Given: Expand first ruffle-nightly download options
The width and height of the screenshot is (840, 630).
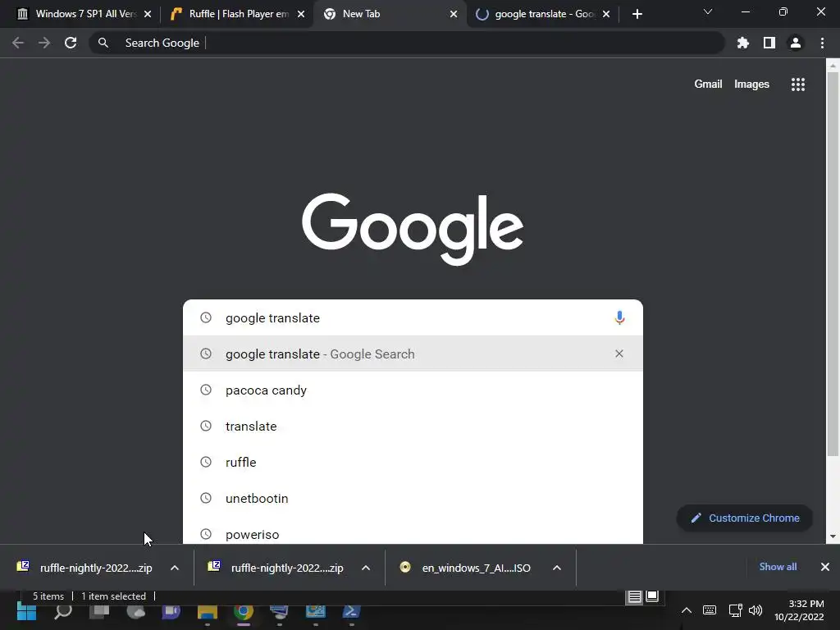Looking at the screenshot, I should pyautogui.click(x=175, y=568).
